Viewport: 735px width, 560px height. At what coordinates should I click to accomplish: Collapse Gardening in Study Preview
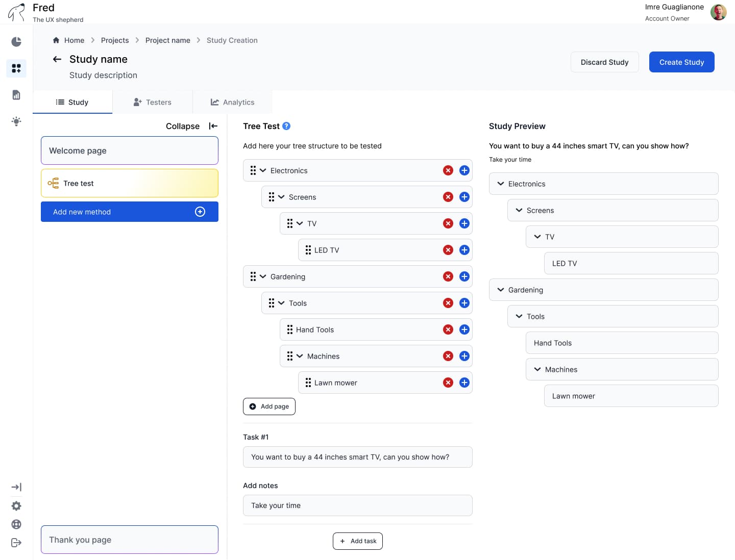[501, 290]
